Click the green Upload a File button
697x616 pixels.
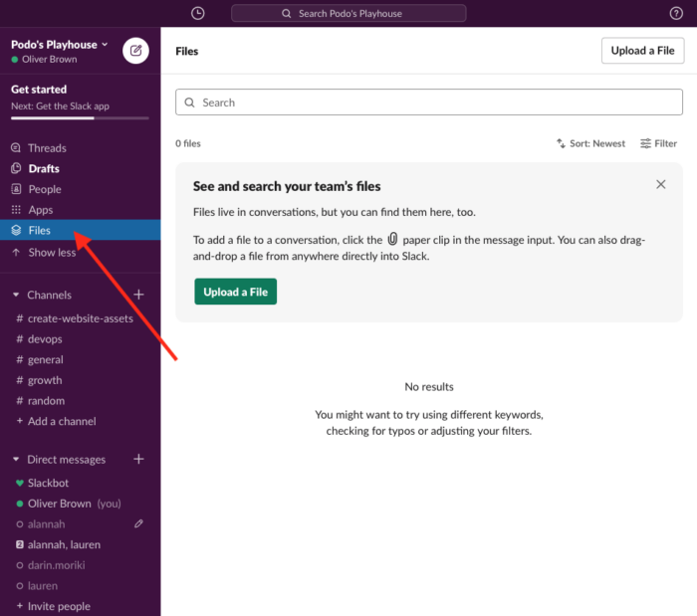pyautogui.click(x=235, y=293)
